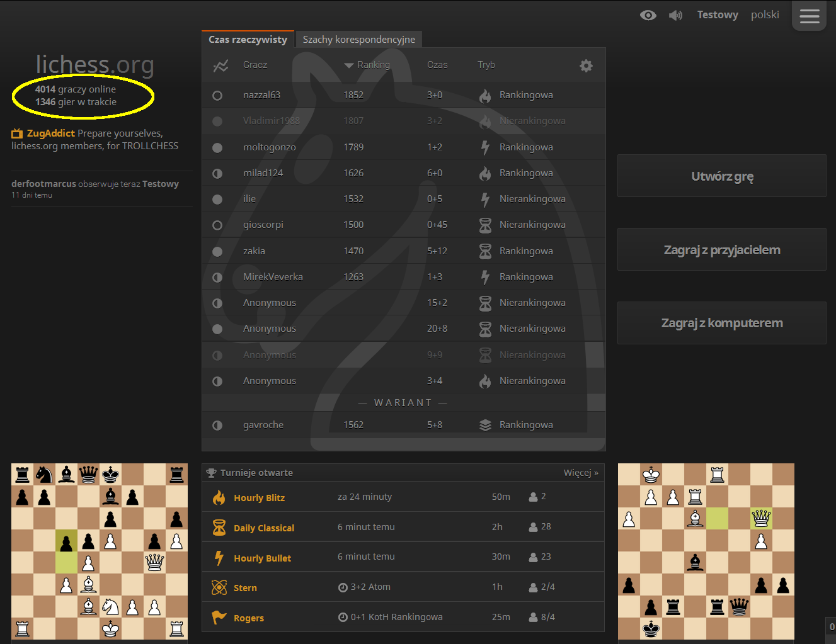This screenshot has height=644, width=836.
Task: Click empty circle color icon for gioscorpi
Action: pos(217,225)
